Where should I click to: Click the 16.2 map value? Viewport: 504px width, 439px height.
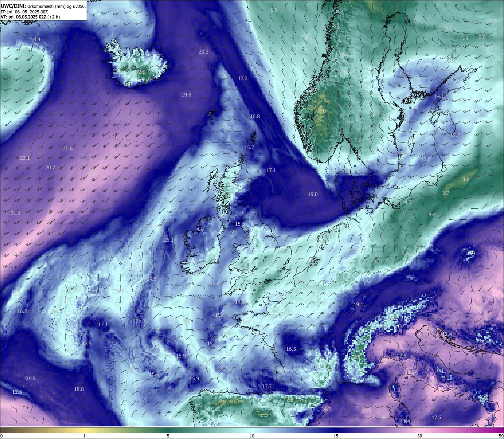(22, 311)
